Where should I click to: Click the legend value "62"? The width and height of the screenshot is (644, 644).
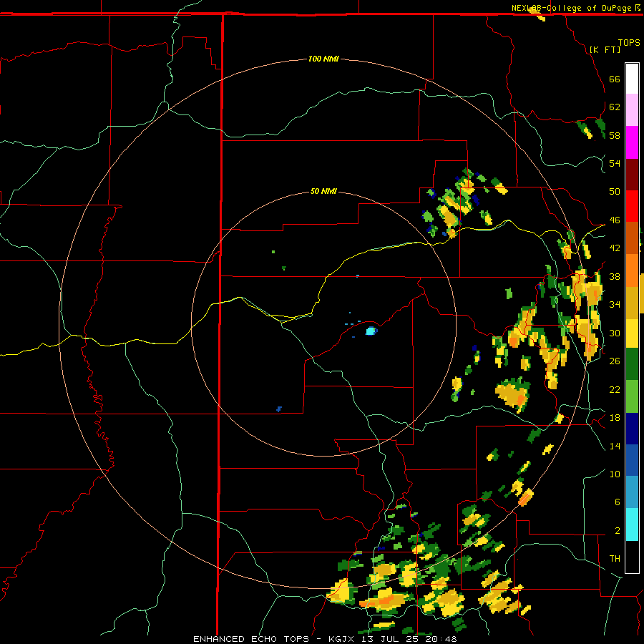coord(615,107)
